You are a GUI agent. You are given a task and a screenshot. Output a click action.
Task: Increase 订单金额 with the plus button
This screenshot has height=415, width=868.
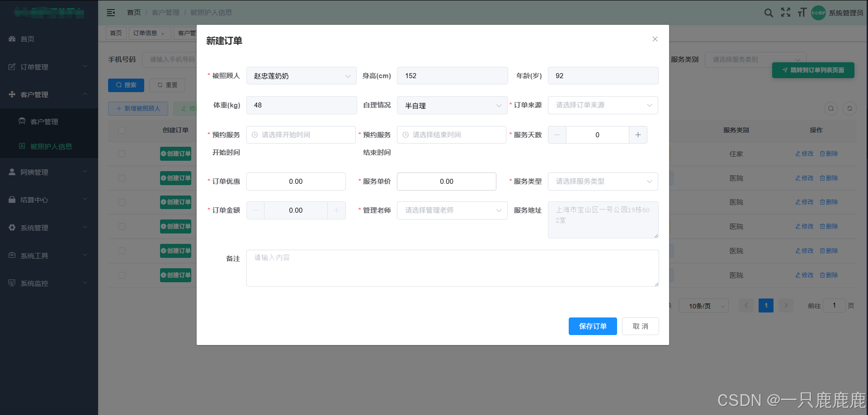336,210
